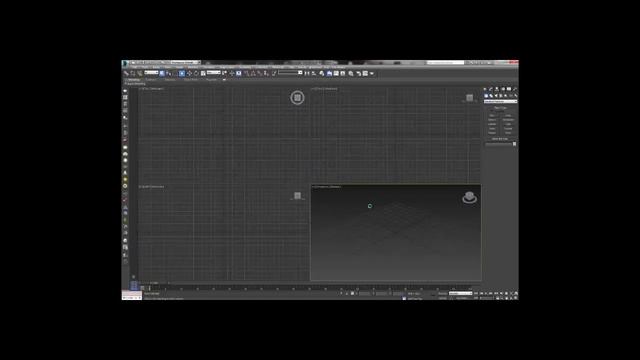
Task: Click the Maximize Viewport Toggle icon
Action: (x=516, y=298)
